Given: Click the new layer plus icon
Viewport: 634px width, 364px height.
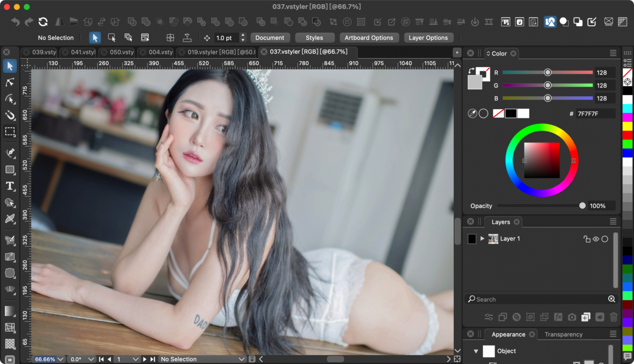Looking at the screenshot, I should pos(585,317).
